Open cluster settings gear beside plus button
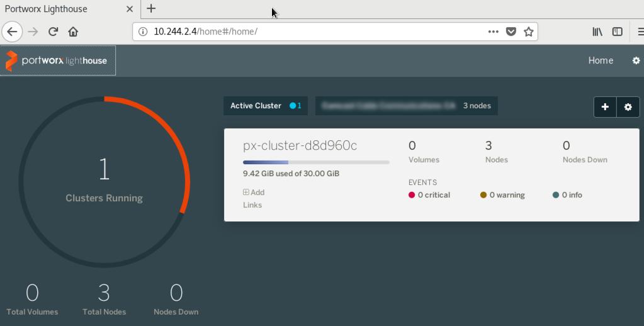 (x=628, y=107)
